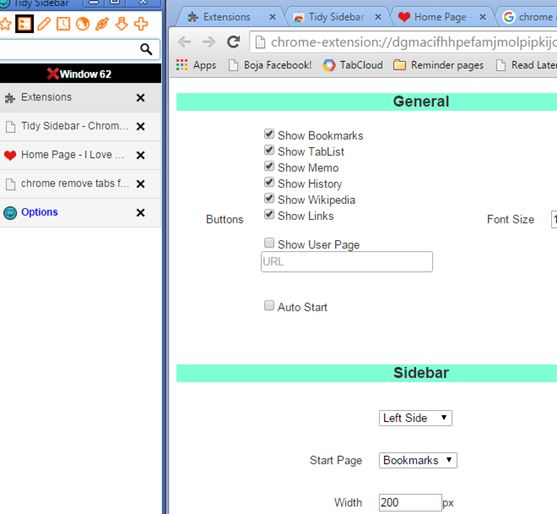557x514 pixels.
Task: Toggle the Show Wikipedia checkbox
Action: 269,198
